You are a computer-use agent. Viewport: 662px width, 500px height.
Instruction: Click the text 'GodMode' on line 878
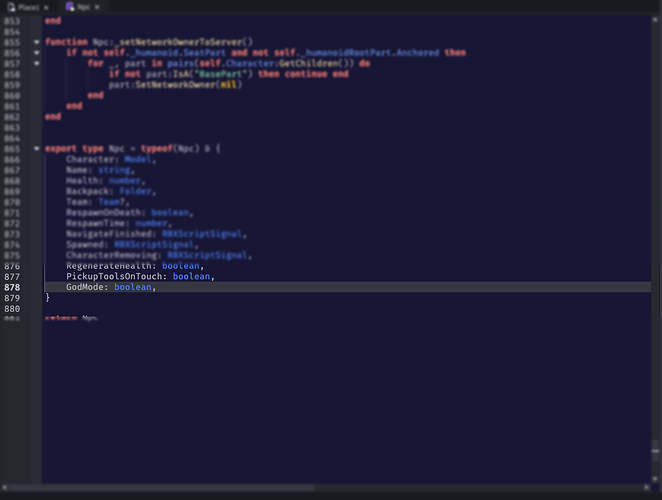84,287
